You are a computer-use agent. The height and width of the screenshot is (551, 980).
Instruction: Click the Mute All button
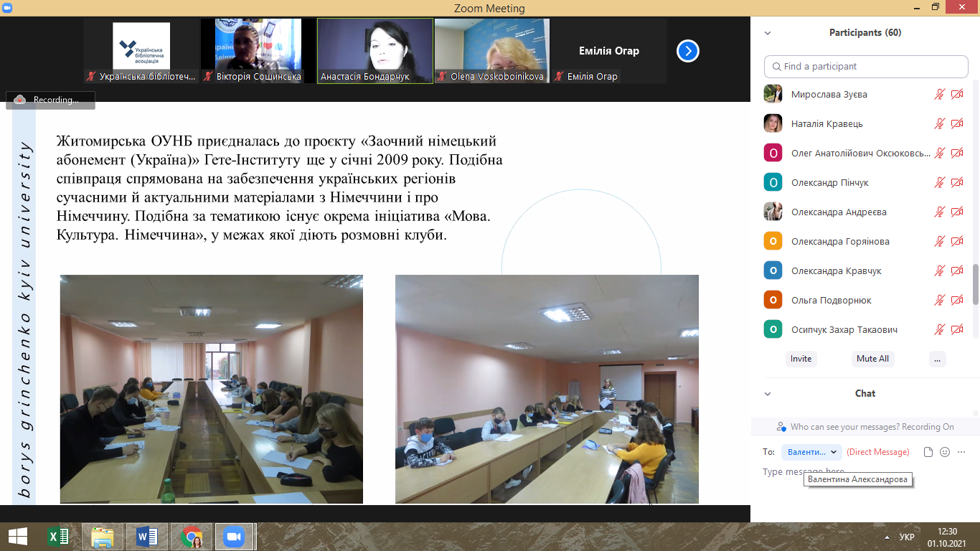(x=872, y=359)
